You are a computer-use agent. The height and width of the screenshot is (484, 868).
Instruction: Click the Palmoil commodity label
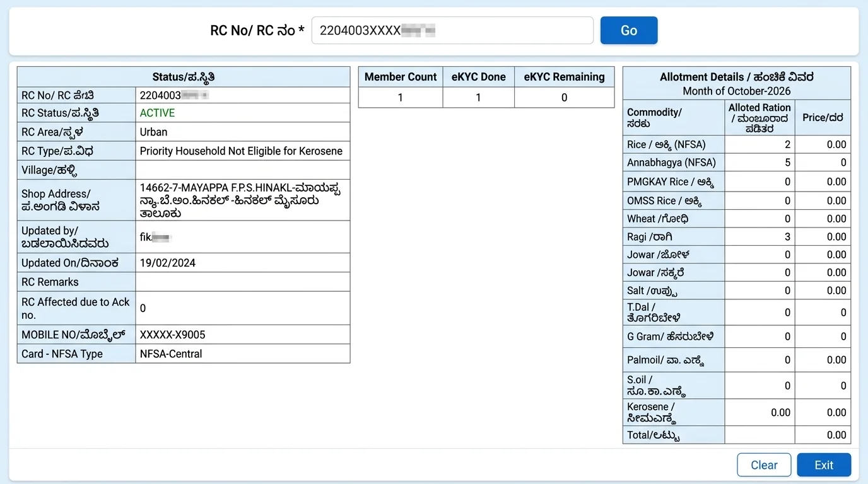pos(666,360)
